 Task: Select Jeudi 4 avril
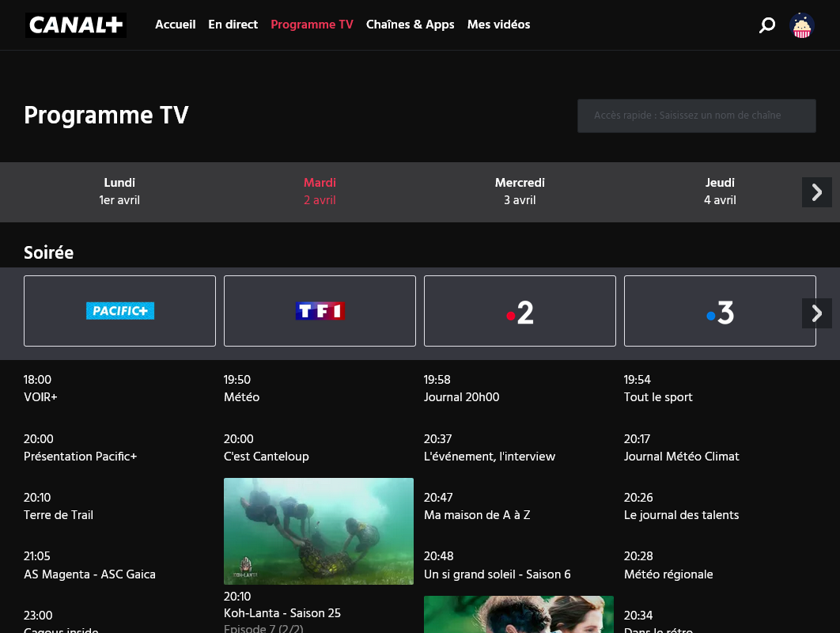click(x=720, y=191)
